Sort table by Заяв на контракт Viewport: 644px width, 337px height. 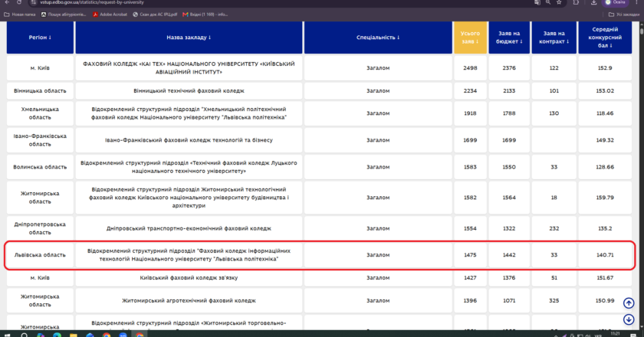point(554,38)
